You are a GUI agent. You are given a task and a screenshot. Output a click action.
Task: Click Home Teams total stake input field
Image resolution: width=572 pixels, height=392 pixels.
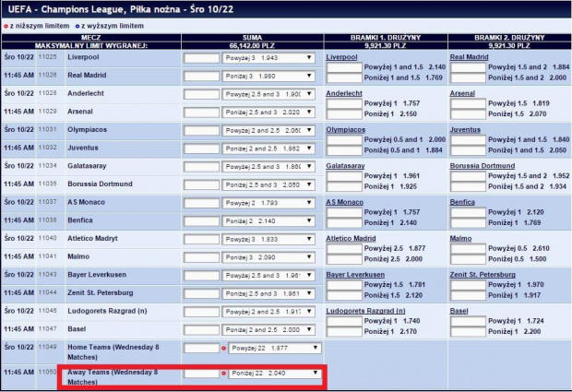[201, 349]
